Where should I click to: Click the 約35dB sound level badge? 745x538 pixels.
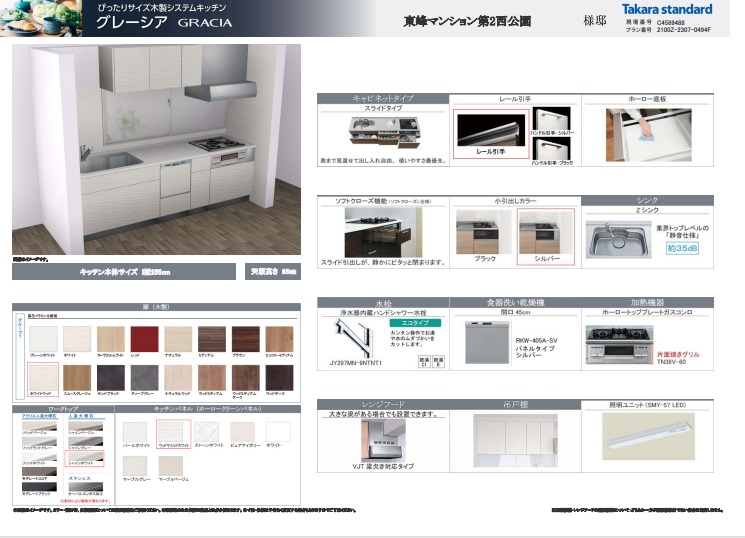click(x=682, y=248)
